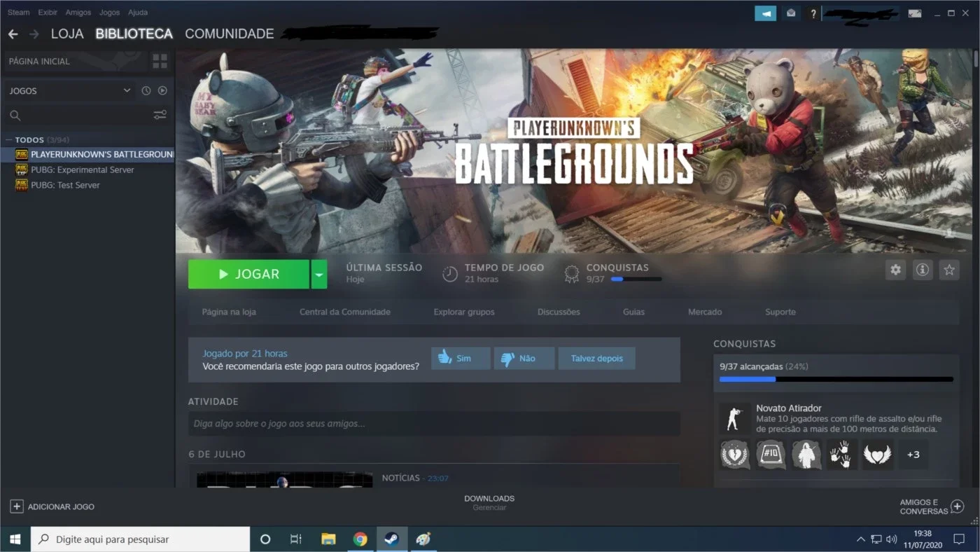Collapse the TODOS category

[x=8, y=139]
